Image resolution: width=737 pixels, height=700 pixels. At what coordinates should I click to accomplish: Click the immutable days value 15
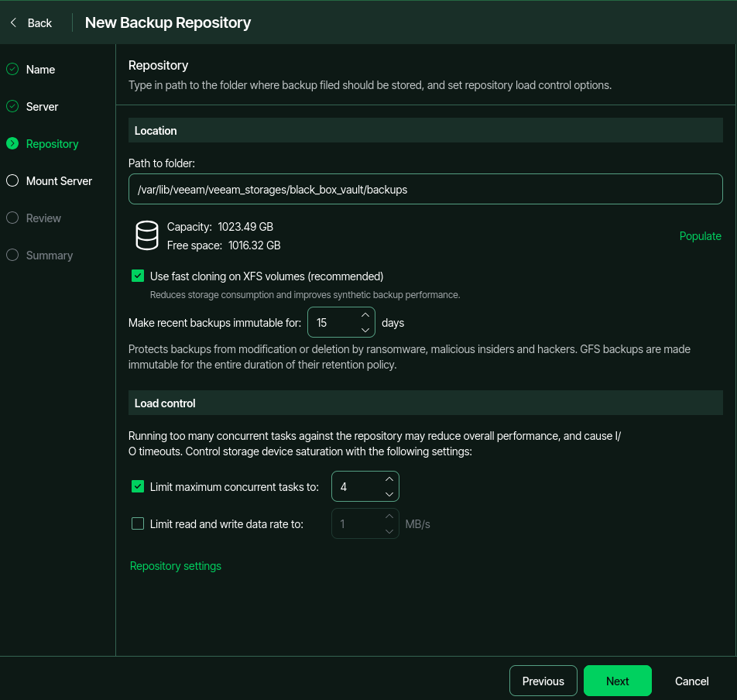(x=321, y=322)
